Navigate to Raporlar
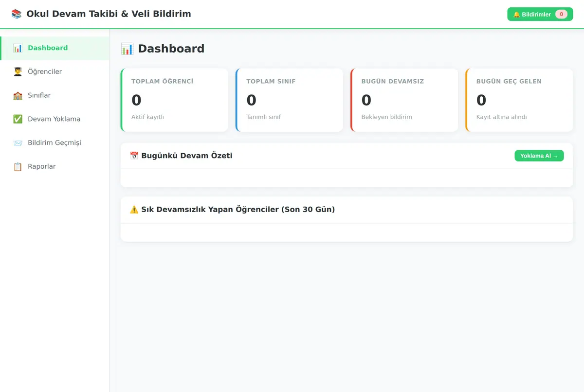This screenshot has height=392, width=584. pos(55,167)
